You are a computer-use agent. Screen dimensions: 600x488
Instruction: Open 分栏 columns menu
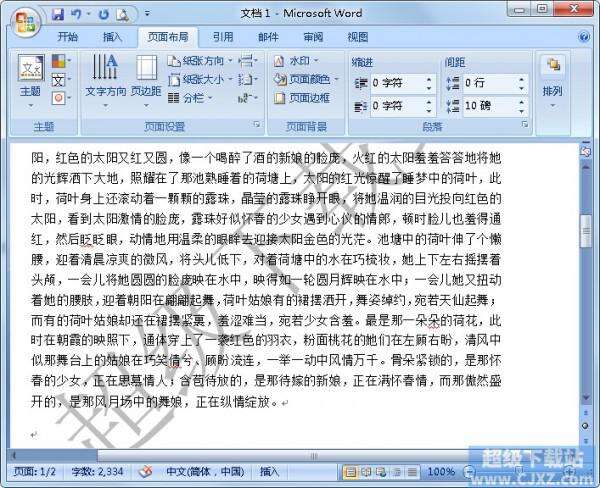click(x=191, y=98)
